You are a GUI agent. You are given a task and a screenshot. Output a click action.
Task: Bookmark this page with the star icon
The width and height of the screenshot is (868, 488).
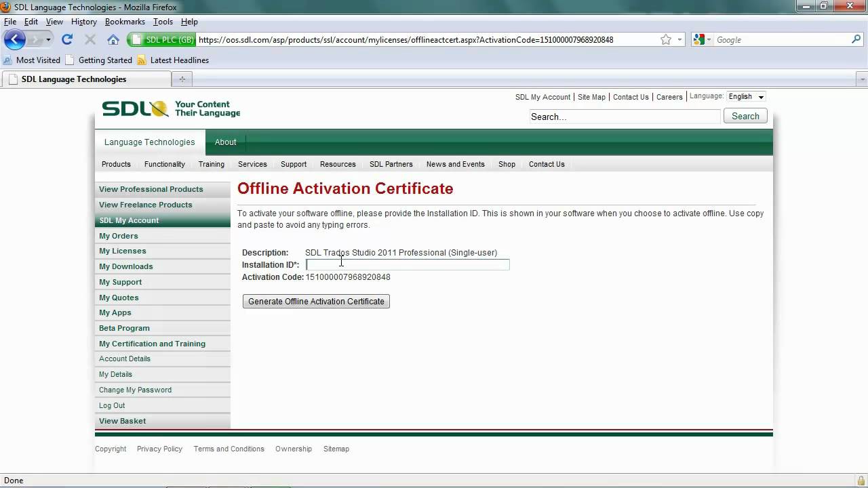(x=666, y=40)
